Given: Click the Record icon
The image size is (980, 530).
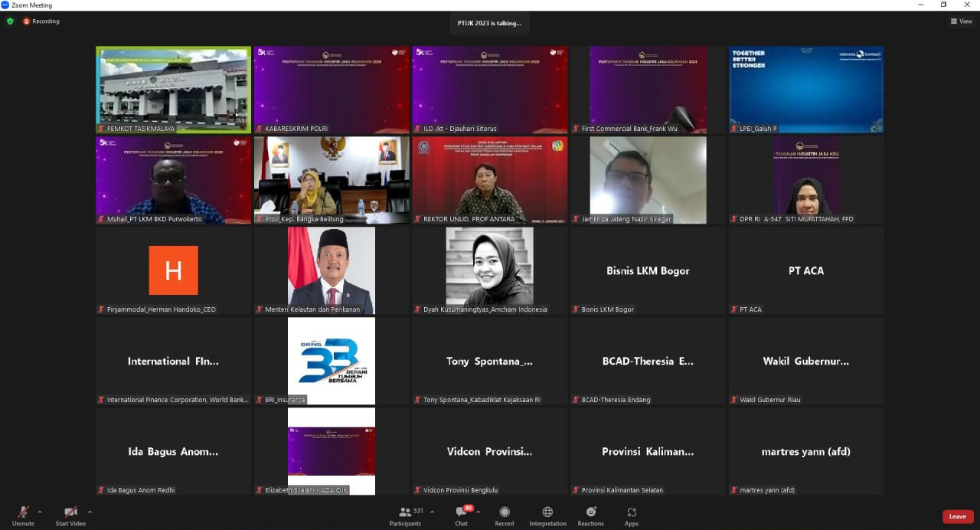Looking at the screenshot, I should pyautogui.click(x=505, y=512).
